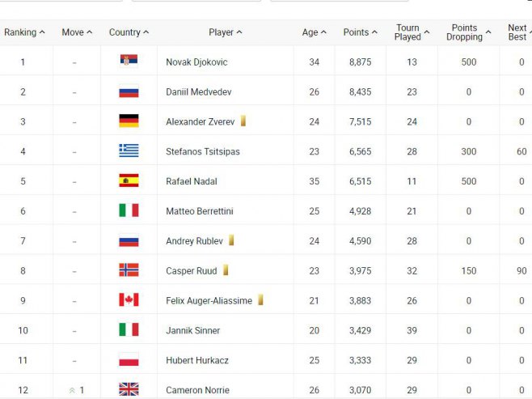Click the gold badge beside Alexander Zverev
Image resolution: width=532 pixels, height=399 pixels.
click(x=243, y=121)
